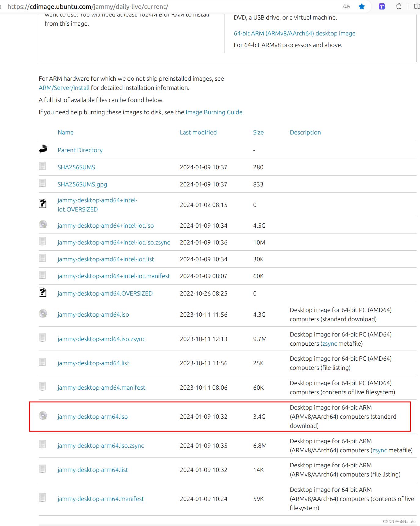Screen dimensions: 420x526
Task: Click the disc icon beside jammy-desktop-amd64.iso
Action: point(43,313)
